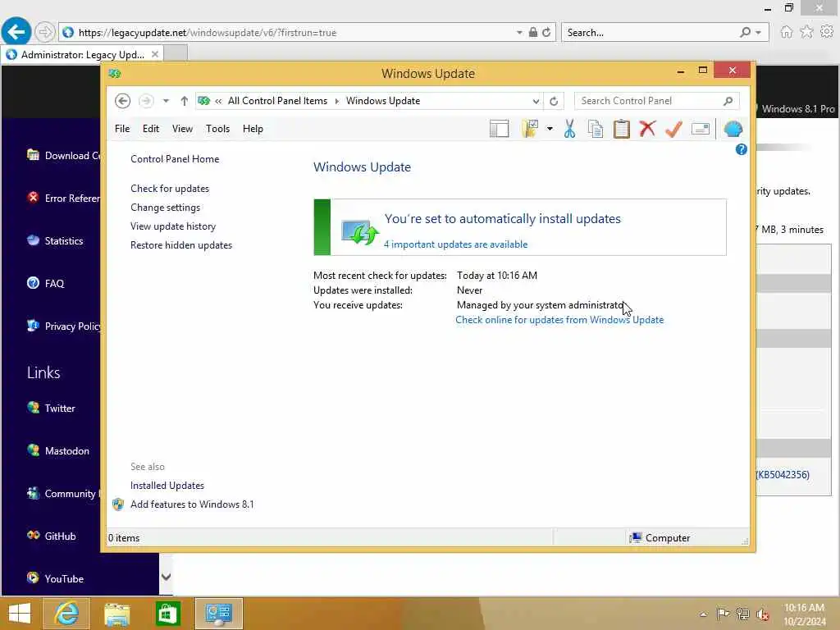Screen dimensions: 840x630
Task: Click the navigation pane layout icon in toolbar
Action: click(x=499, y=129)
